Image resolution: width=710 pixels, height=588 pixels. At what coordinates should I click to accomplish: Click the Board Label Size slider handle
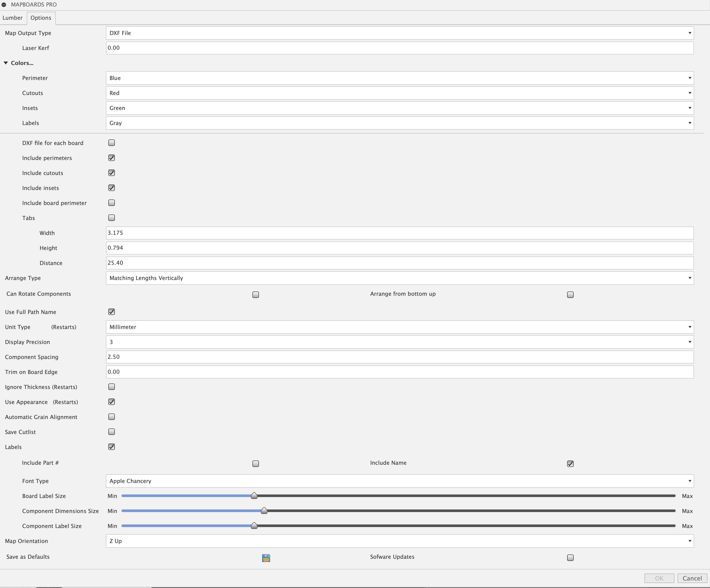(x=254, y=496)
